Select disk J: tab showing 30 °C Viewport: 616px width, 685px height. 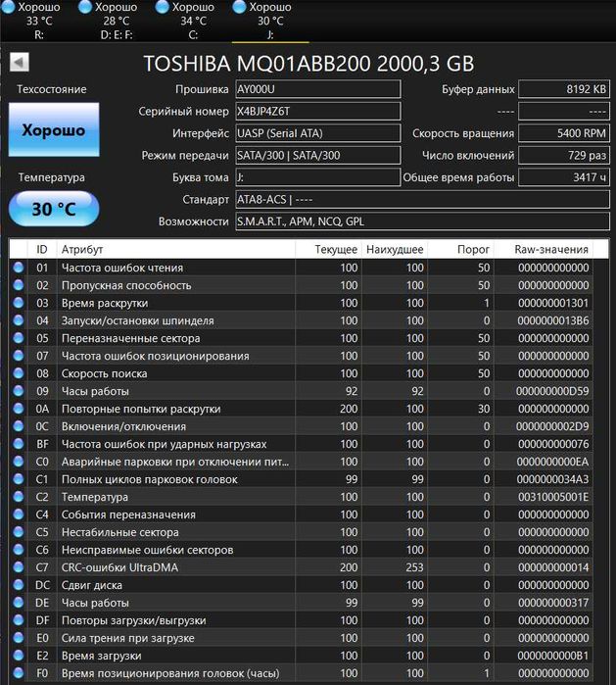270,21
